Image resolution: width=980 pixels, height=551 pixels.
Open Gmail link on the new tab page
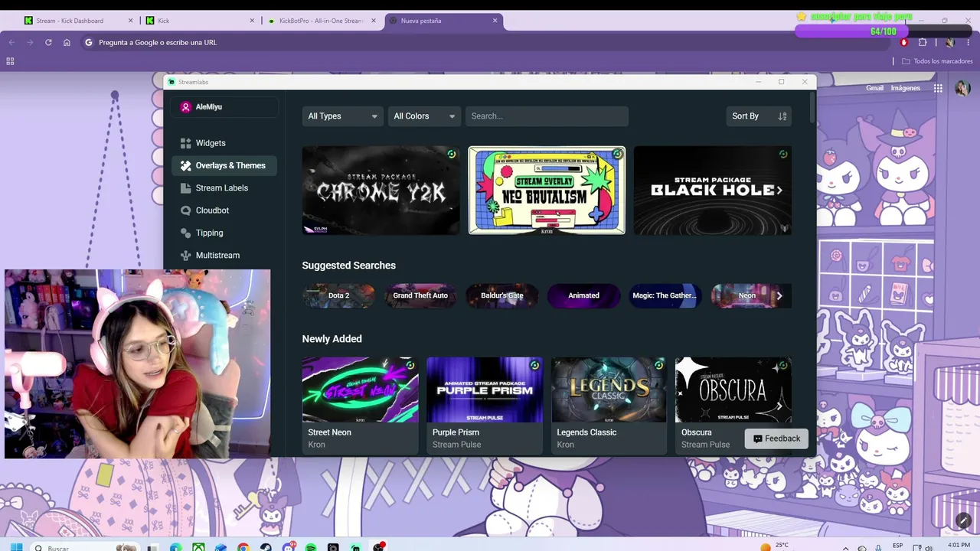click(874, 88)
